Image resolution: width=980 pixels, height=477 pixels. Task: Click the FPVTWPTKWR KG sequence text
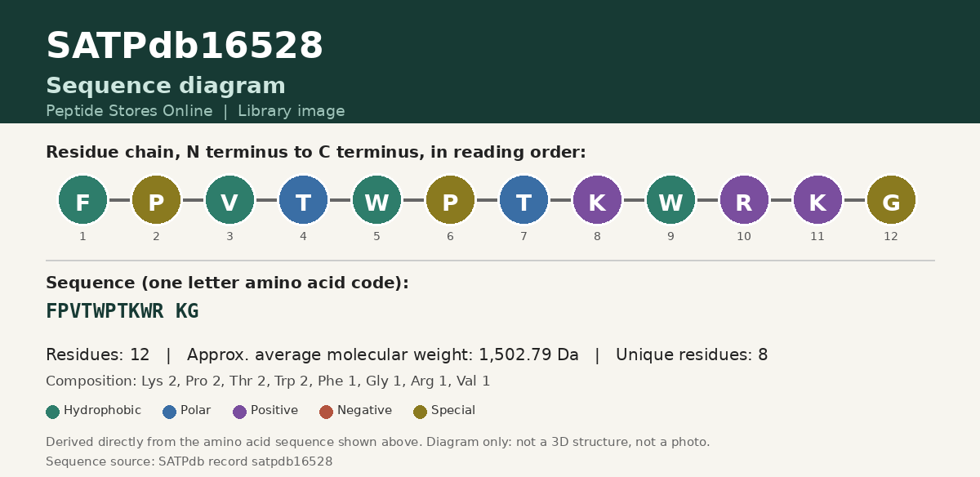point(122,311)
